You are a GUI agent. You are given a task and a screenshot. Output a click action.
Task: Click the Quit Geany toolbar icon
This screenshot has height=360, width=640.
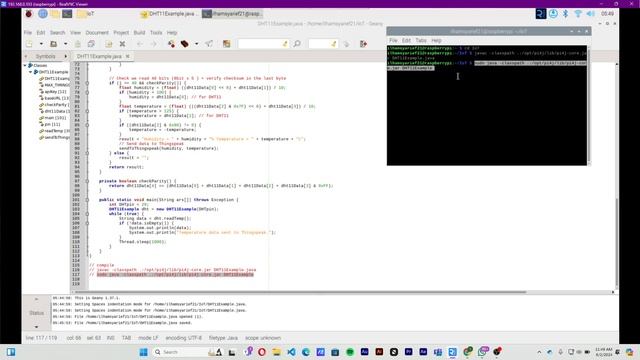pos(363,44)
